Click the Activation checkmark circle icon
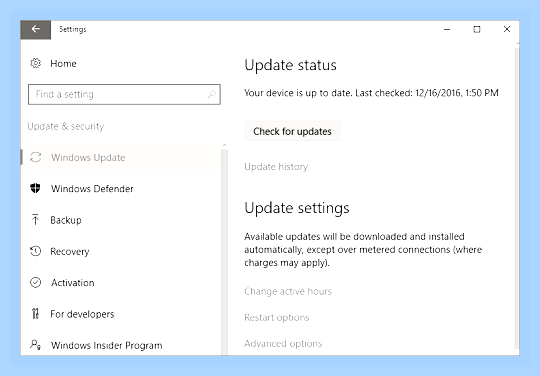This screenshot has height=376, width=540. pos(35,282)
